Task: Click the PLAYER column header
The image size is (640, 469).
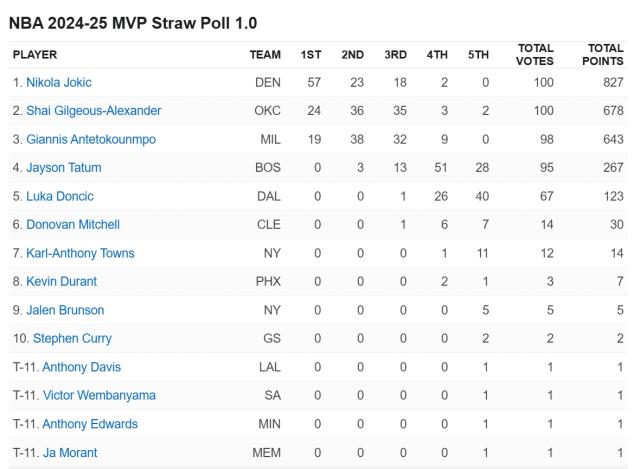Action: point(35,54)
